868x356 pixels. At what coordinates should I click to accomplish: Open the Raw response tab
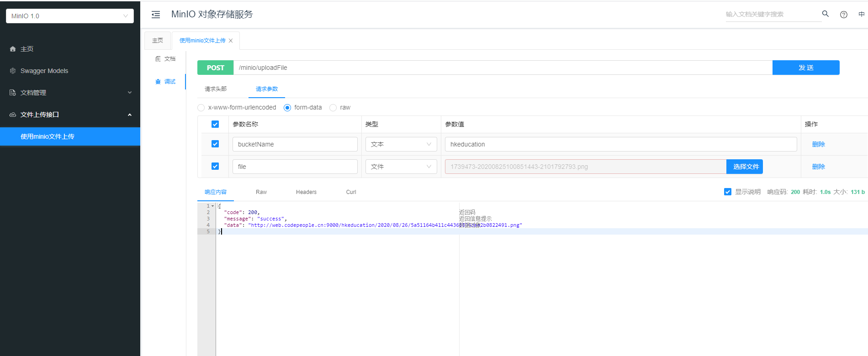[261, 192]
